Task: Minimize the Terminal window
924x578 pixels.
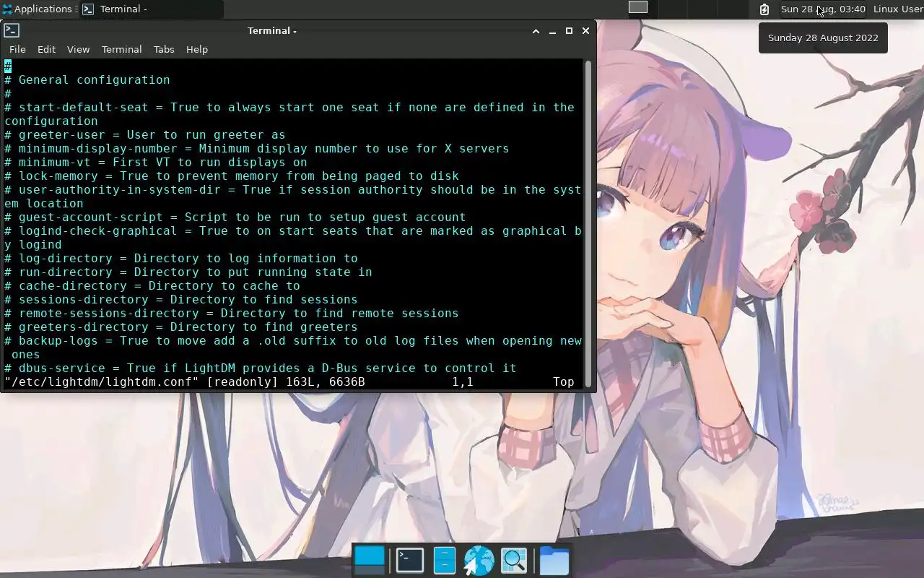Action: (552, 31)
